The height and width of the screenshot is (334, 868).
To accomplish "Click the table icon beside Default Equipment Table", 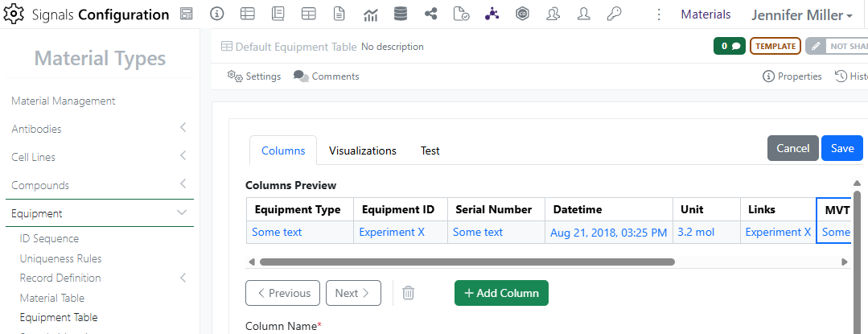I will (227, 47).
